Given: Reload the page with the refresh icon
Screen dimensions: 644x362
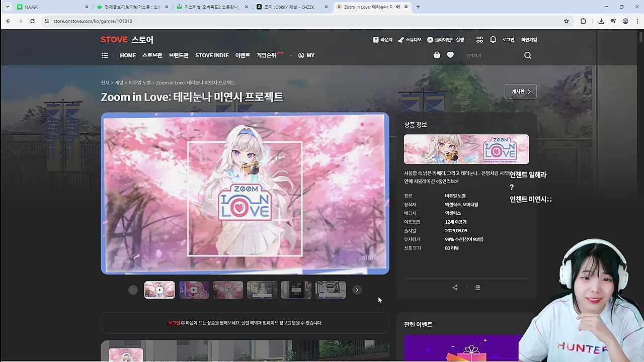Looking at the screenshot, I should pyautogui.click(x=32, y=21).
